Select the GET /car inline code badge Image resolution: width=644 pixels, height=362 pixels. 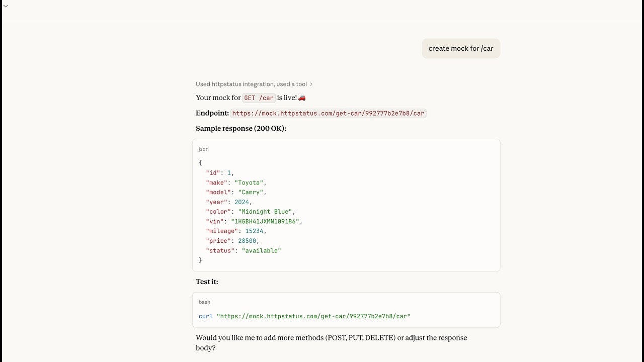click(259, 98)
